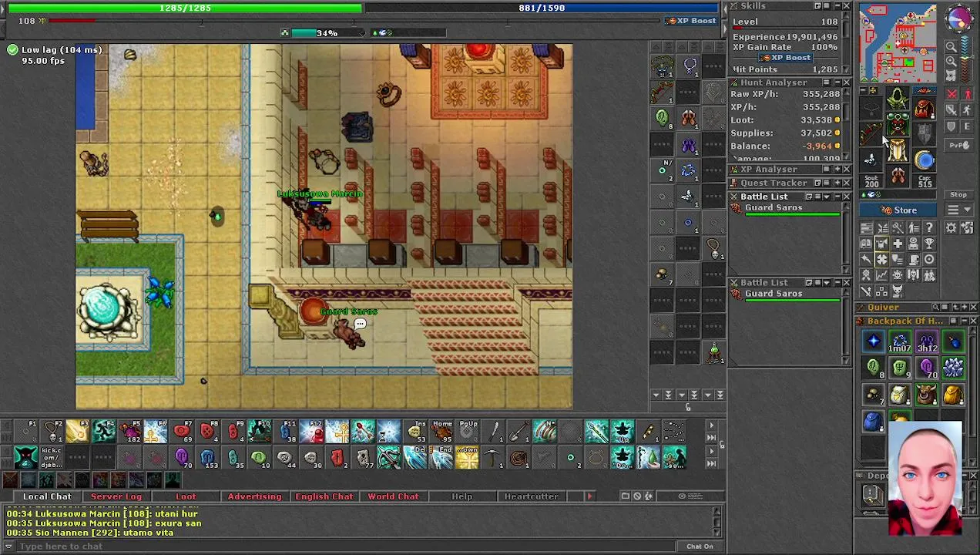Image resolution: width=980 pixels, height=555 pixels.
Task: Click the green health bar
Action: (x=185, y=8)
